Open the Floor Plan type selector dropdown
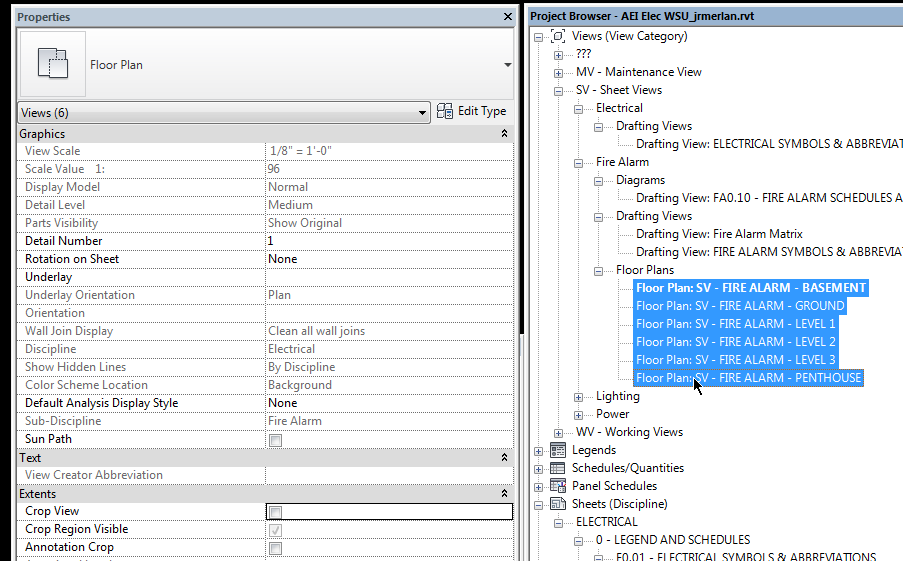 (x=507, y=65)
